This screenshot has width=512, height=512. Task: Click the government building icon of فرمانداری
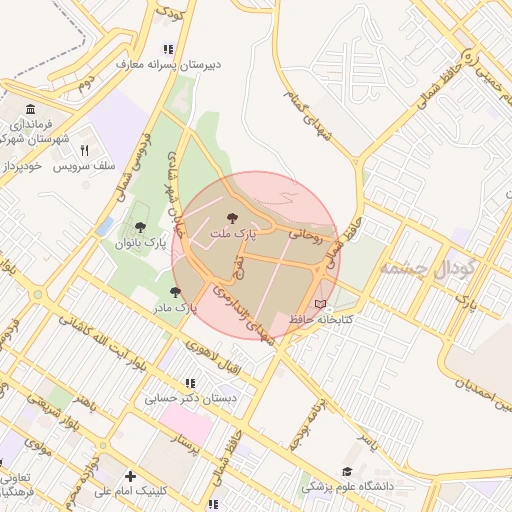pos(31,109)
